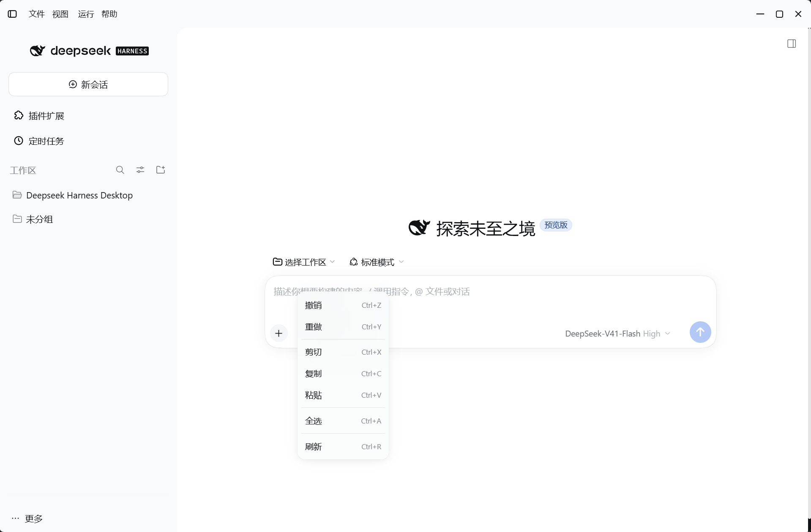This screenshot has width=811, height=532.
Task: Toggle the right side panel icon
Action: pos(792,43)
